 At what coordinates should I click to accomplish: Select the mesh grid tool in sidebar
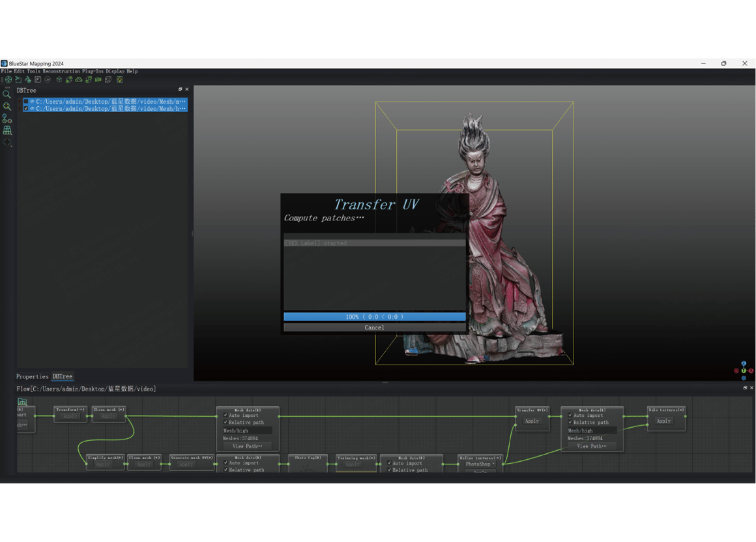pyautogui.click(x=7, y=130)
